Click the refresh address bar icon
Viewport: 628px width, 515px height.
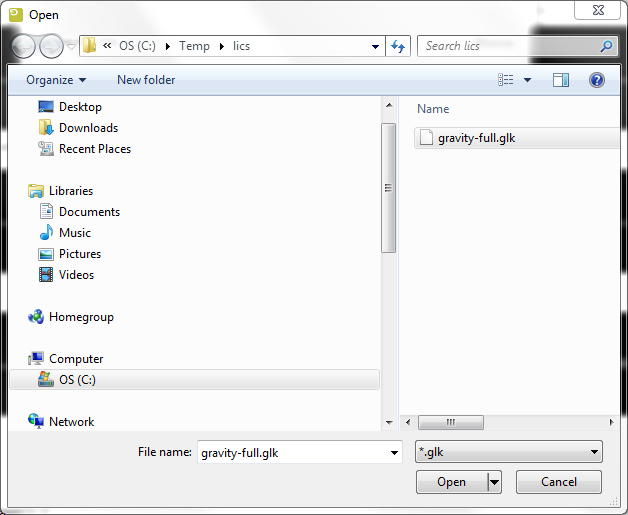pos(398,46)
